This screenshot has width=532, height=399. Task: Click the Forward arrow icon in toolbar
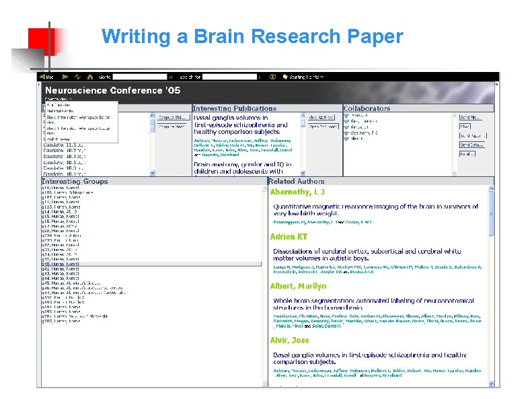tap(65, 77)
